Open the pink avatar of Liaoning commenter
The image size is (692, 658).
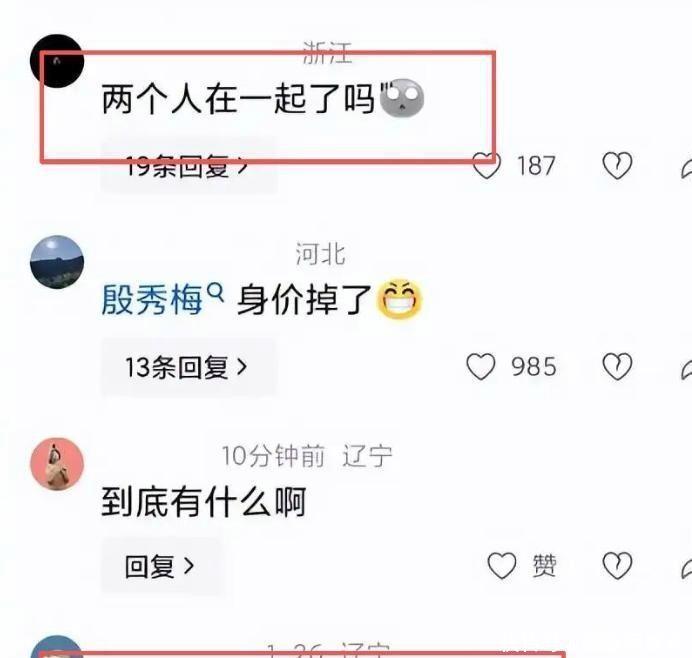(57, 464)
